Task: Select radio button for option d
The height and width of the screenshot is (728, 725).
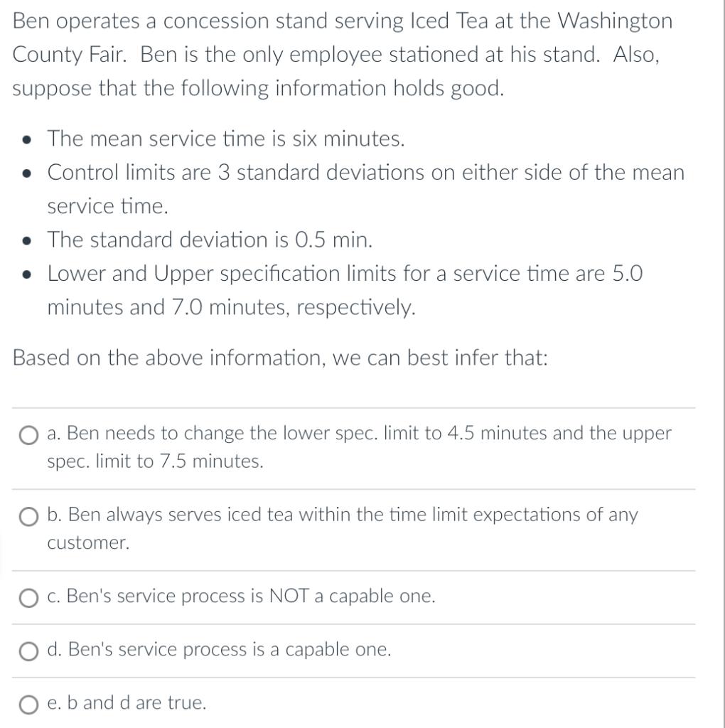Action: point(28,651)
